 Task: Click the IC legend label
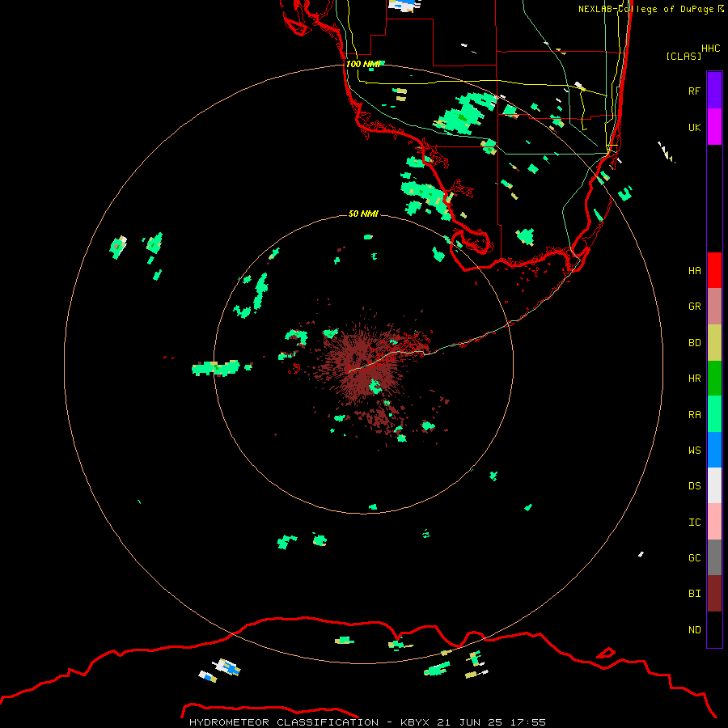click(x=695, y=523)
